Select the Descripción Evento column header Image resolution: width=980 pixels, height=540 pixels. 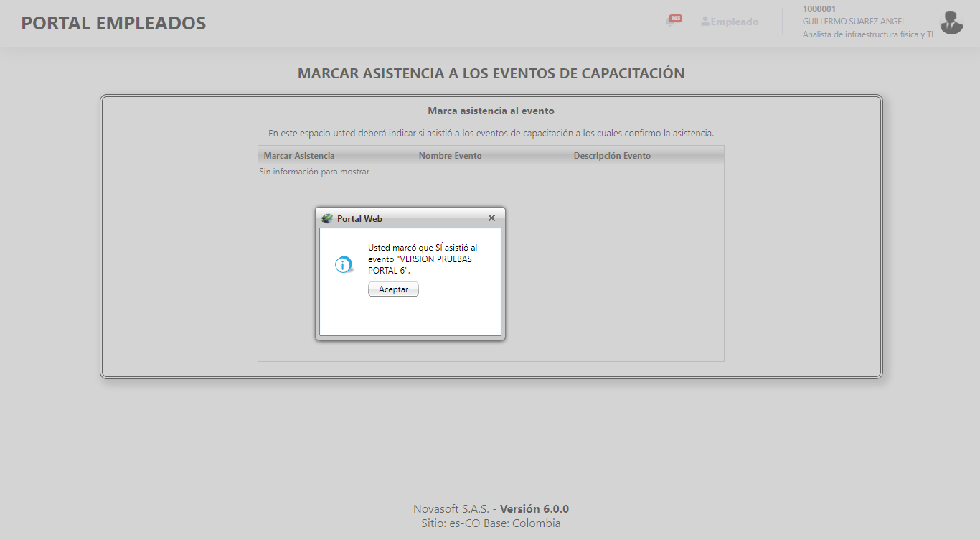coord(613,155)
